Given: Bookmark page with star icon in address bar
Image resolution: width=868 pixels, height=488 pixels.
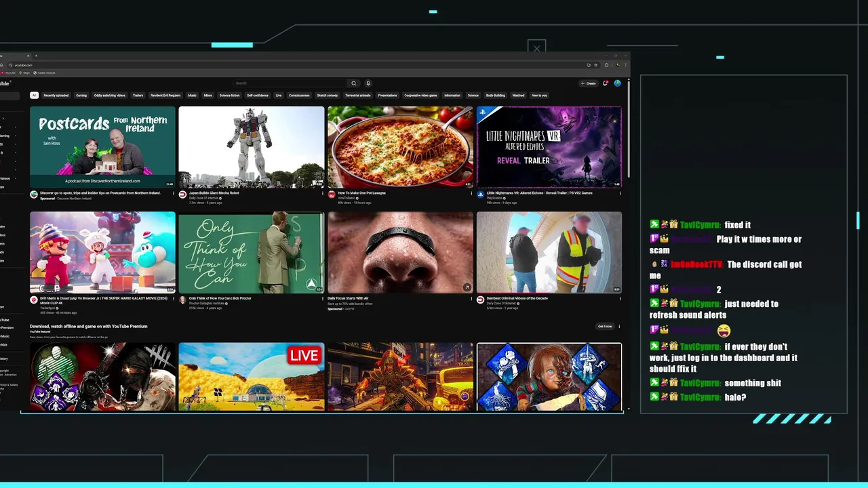Looking at the screenshot, I should coord(595,65).
